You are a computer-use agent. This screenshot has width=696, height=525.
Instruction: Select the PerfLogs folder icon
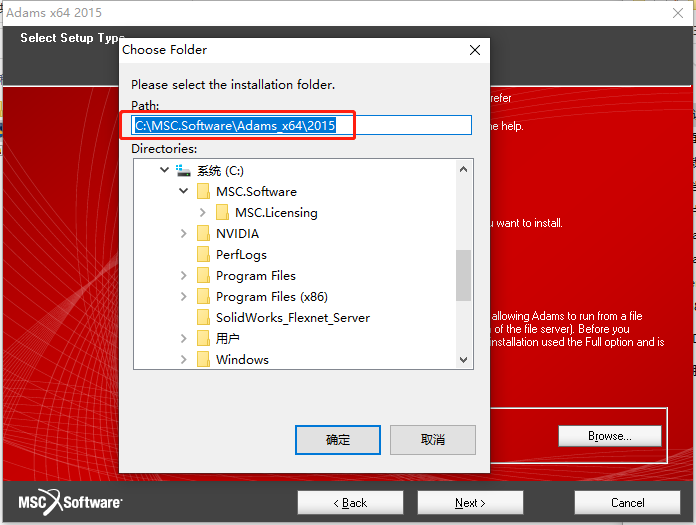click(x=203, y=254)
